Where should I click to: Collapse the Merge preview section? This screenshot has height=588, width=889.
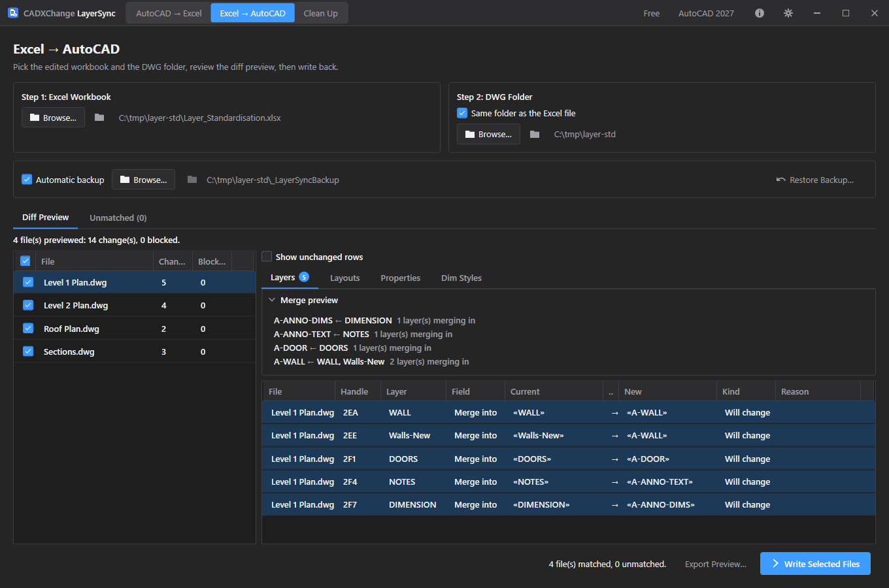[x=272, y=300]
